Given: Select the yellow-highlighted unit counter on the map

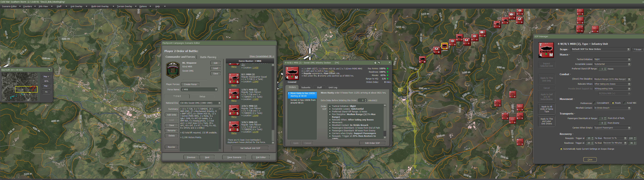Looking at the screenshot, I should click(444, 46).
